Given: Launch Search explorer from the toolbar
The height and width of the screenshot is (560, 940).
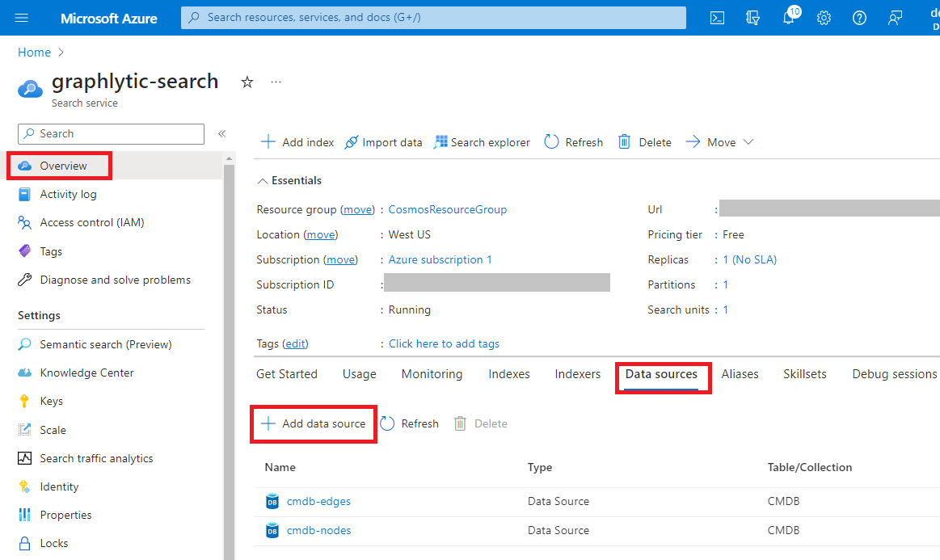Looking at the screenshot, I should click(x=482, y=142).
